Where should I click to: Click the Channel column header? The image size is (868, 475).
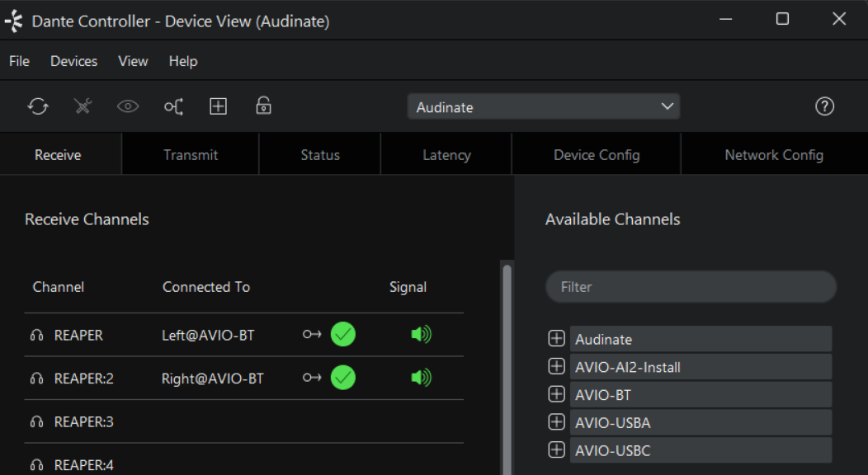pos(58,287)
